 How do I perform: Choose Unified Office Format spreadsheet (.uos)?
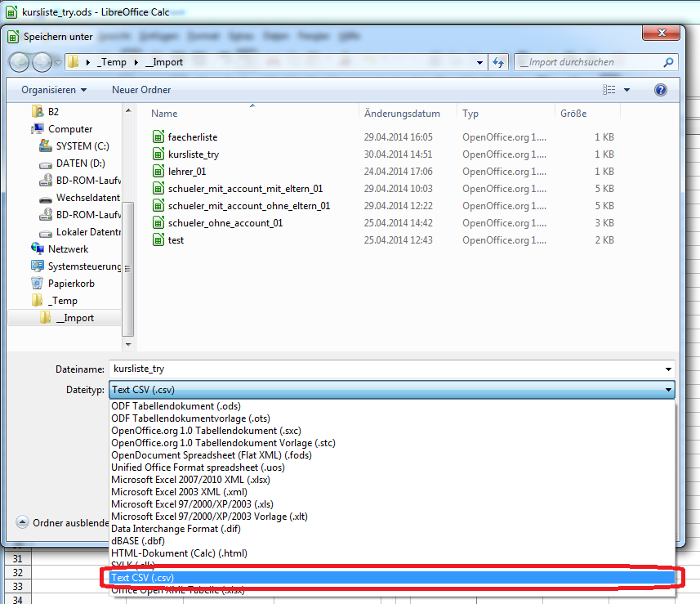tap(392, 468)
